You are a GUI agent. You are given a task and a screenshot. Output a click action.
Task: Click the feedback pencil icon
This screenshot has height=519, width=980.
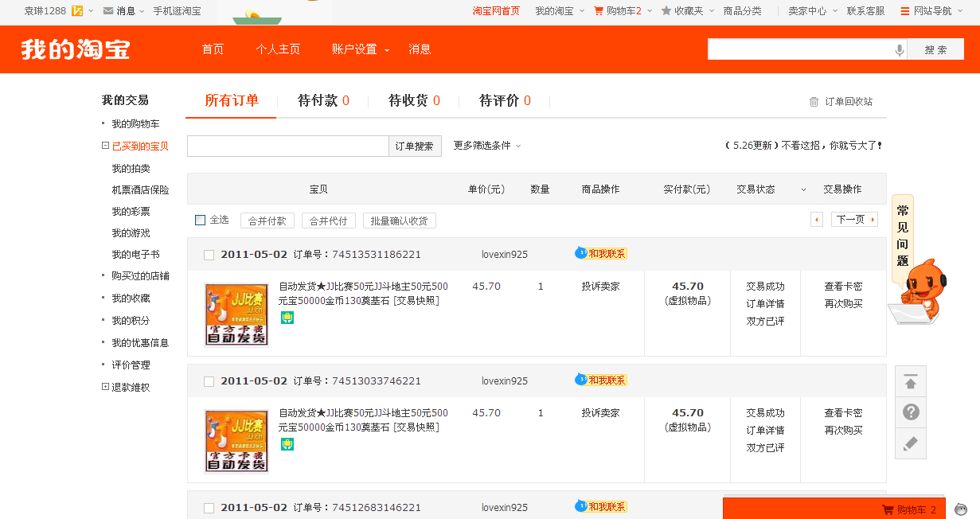coord(911,443)
